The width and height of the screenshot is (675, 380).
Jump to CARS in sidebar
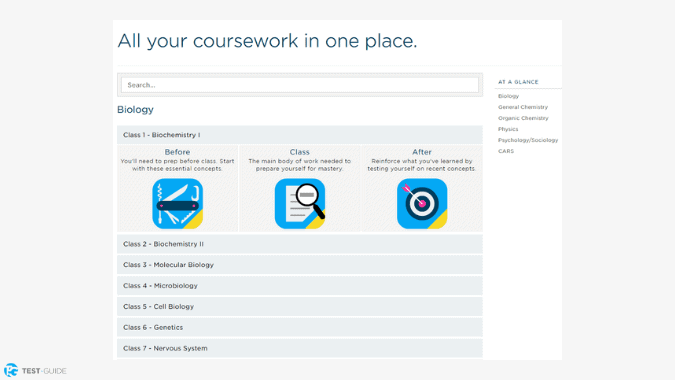pos(506,151)
